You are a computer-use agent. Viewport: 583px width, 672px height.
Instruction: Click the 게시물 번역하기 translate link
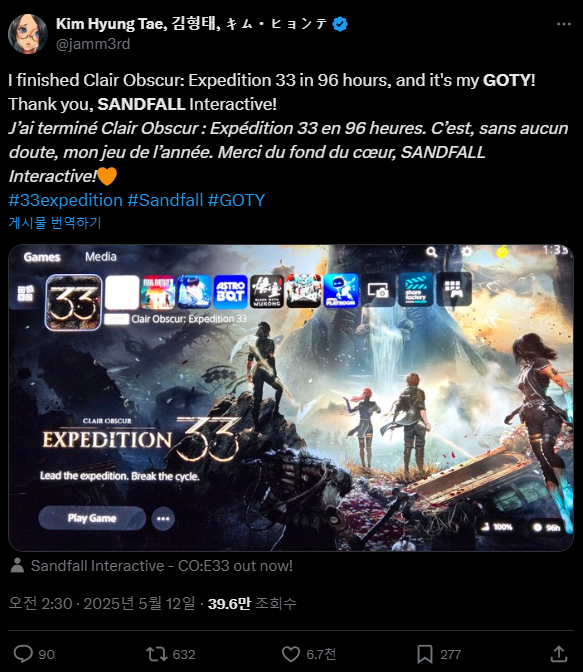click(x=55, y=222)
